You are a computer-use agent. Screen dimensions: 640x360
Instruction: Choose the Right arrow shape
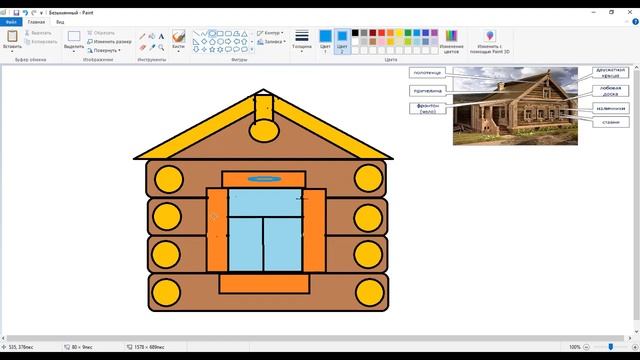tap(228, 42)
